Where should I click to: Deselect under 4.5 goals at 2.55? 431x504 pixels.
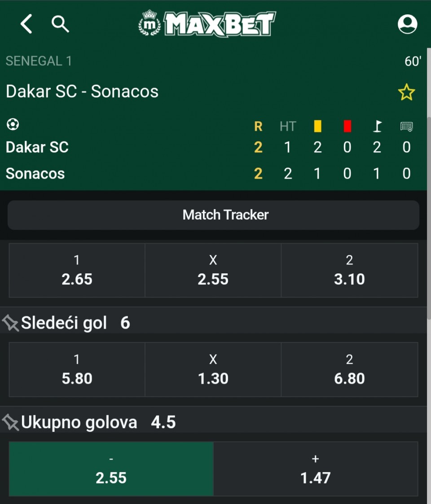pos(111,469)
